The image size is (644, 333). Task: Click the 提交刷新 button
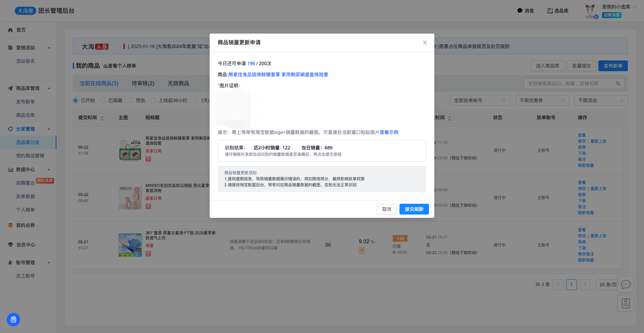click(414, 209)
